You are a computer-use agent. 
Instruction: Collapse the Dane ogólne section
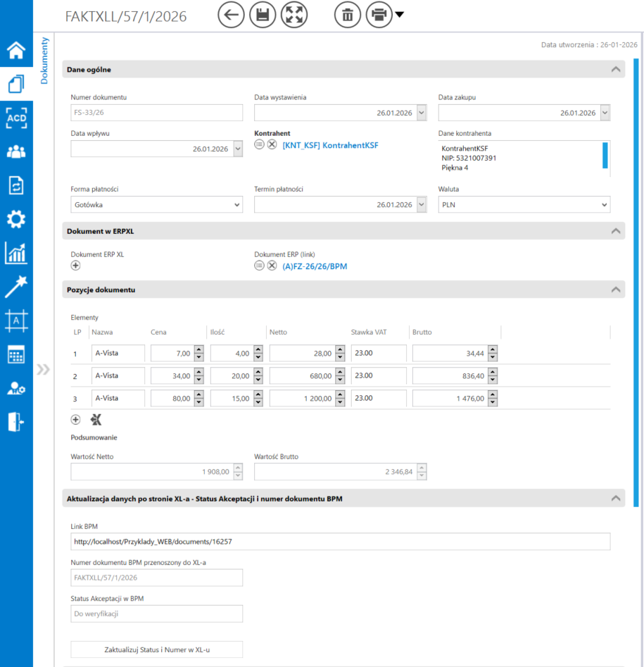pos(616,70)
